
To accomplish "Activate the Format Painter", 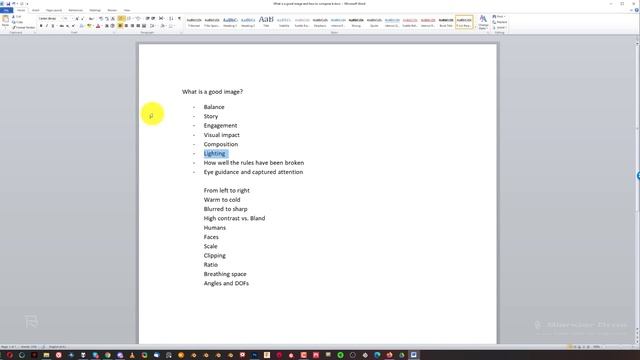I will 23,27.
